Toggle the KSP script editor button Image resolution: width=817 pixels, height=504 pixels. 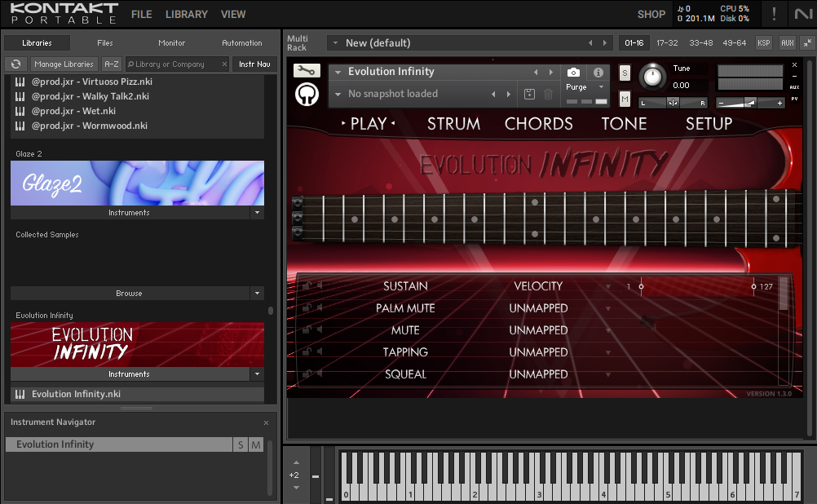[763, 42]
